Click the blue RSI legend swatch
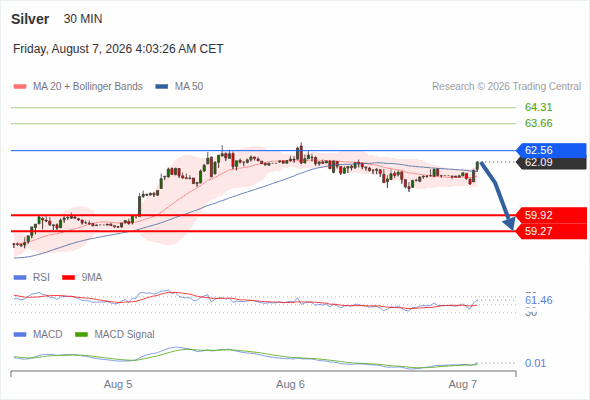The image size is (590, 400). pyautogui.click(x=20, y=278)
